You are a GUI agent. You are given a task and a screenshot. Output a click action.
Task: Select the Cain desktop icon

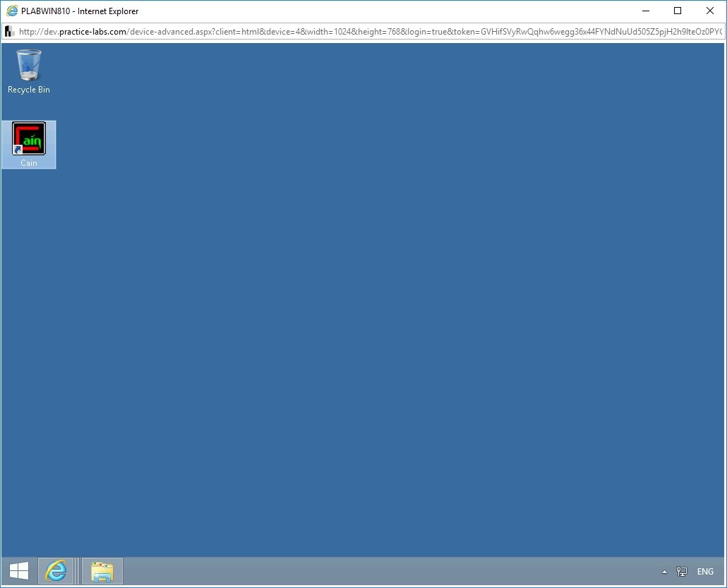point(28,138)
